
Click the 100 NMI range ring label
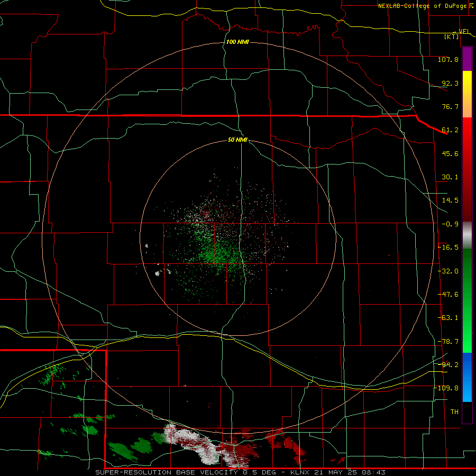(237, 42)
